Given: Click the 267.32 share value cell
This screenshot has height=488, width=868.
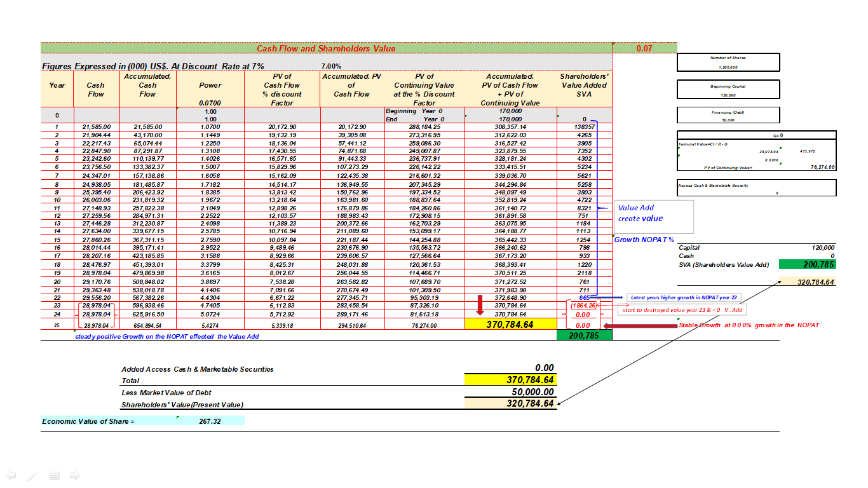Looking at the screenshot, I should coord(209,421).
